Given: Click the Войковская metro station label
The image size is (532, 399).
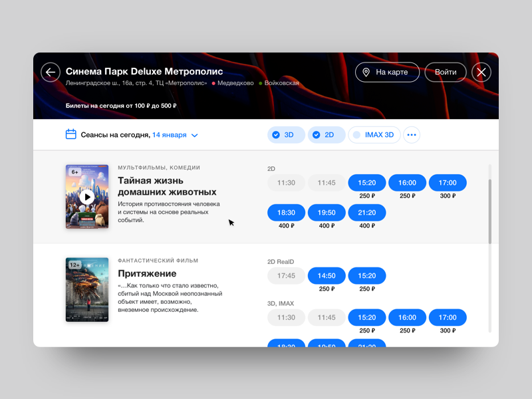Looking at the screenshot, I should pos(281,83).
